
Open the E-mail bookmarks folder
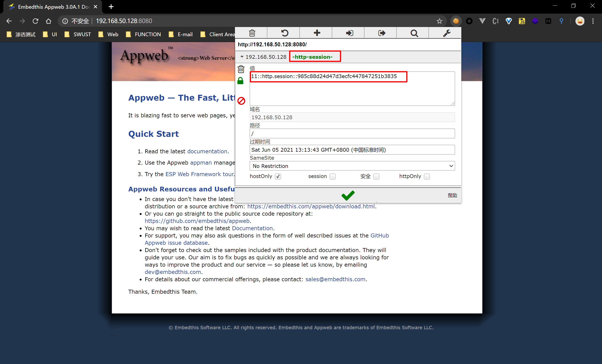tap(181, 34)
